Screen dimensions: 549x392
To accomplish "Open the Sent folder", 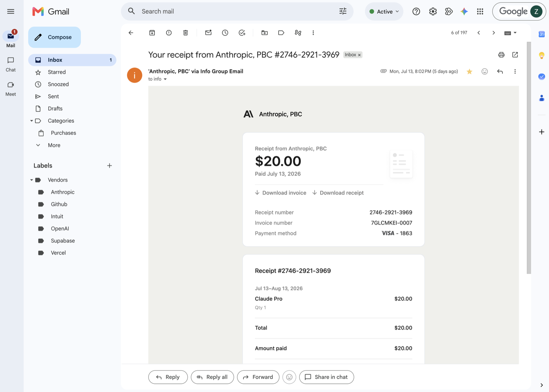I will (72, 96).
